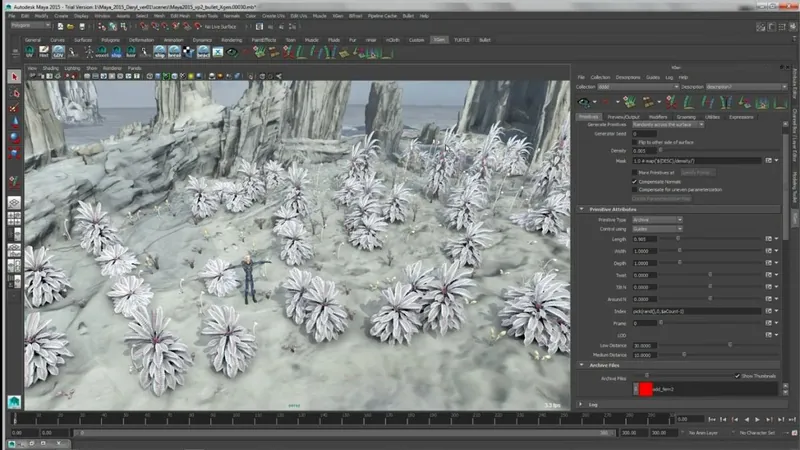Switch to the Dynamics shelf tab
800x450 pixels.
click(202, 40)
